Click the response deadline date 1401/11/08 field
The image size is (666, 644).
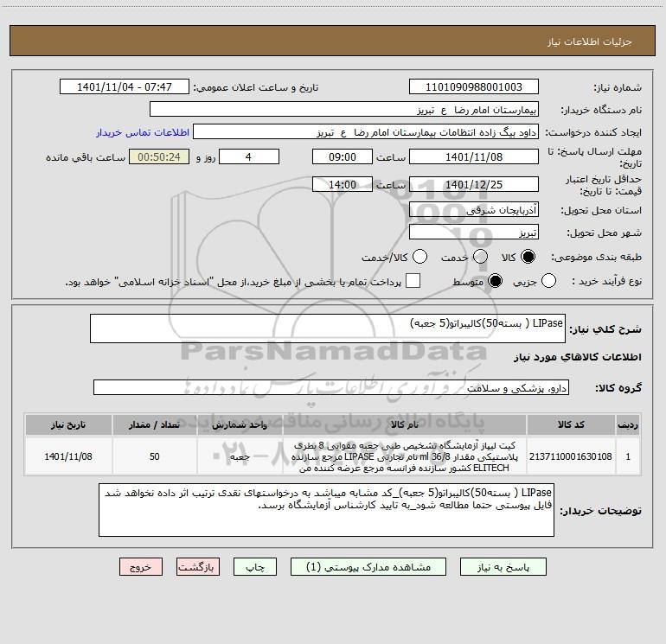474,156
